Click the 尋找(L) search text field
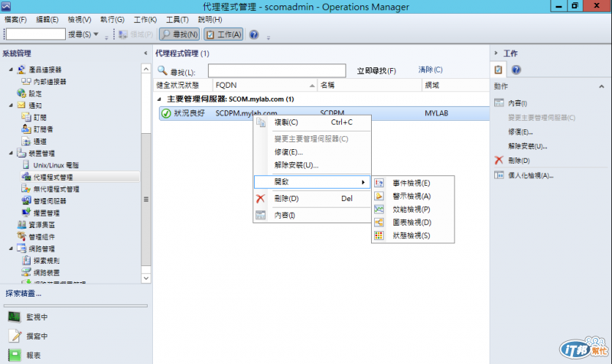This screenshot has width=612, height=364. point(277,70)
